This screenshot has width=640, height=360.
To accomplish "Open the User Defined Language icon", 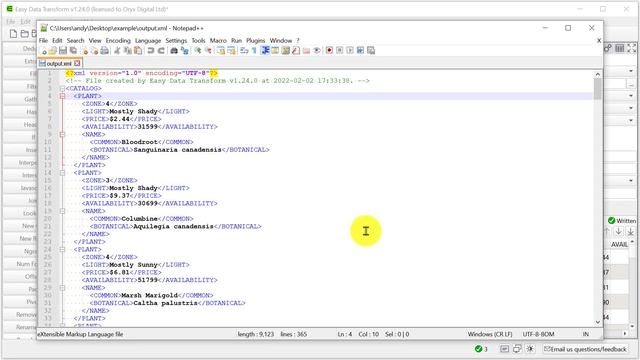I will [275, 50].
